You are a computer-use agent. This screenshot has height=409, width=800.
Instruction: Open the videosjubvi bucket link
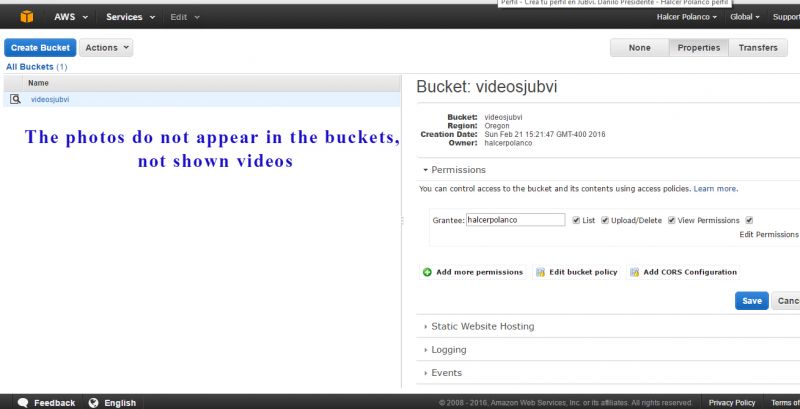[50, 99]
